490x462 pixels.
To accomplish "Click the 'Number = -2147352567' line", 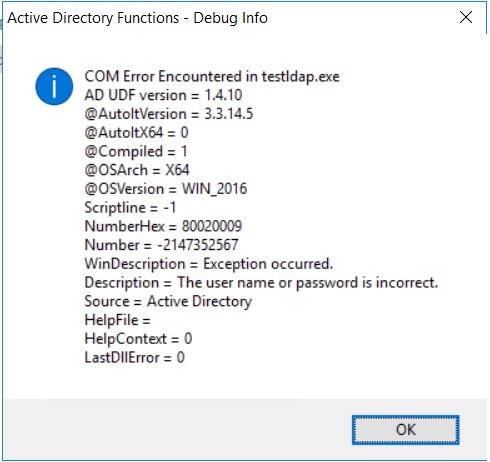I will 161,245.
